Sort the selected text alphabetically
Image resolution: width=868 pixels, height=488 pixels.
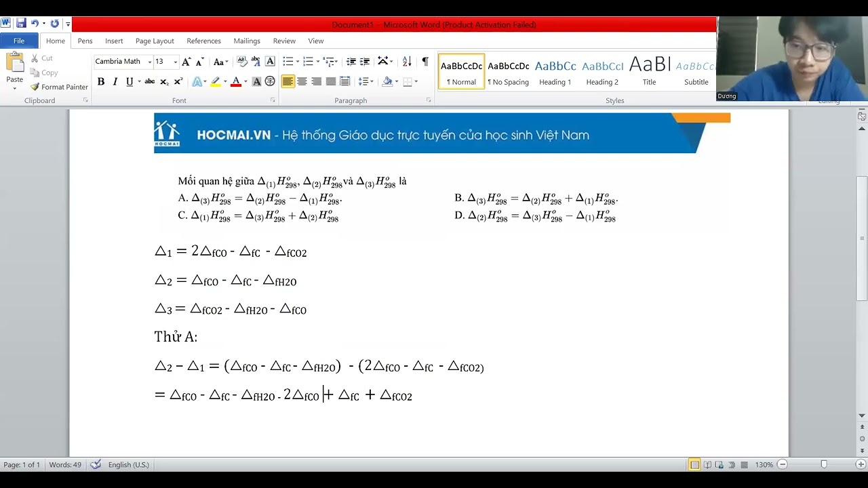point(407,62)
